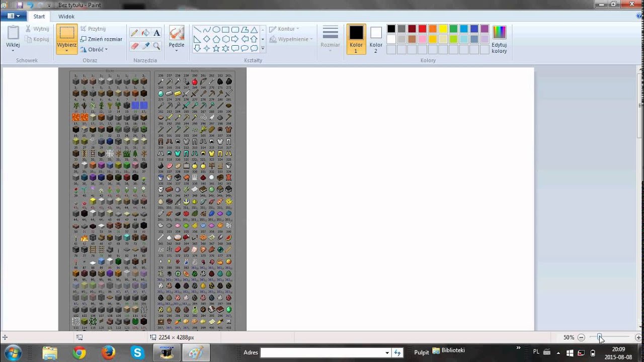The image size is (644, 362).
Task: Select the Pencil tool
Action: 134,33
